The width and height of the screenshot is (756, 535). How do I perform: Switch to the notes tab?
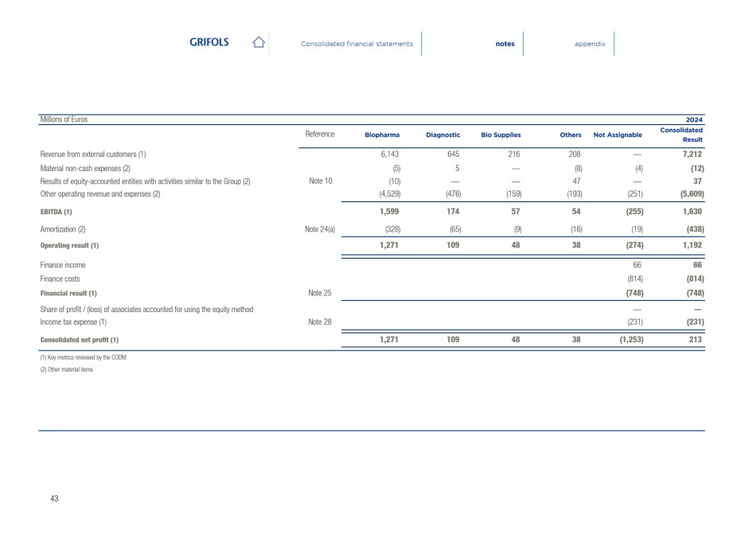pyautogui.click(x=505, y=44)
